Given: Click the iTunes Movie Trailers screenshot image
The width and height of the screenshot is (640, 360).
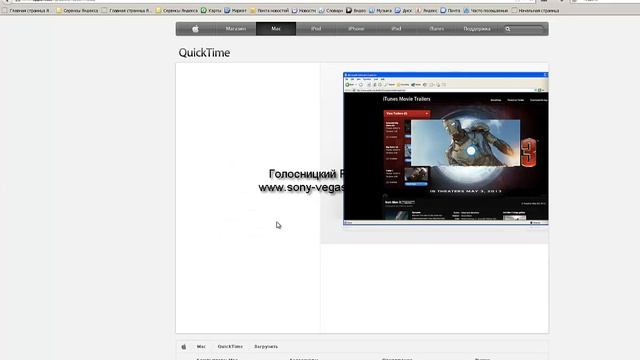Looking at the screenshot, I should pyautogui.click(x=446, y=149).
